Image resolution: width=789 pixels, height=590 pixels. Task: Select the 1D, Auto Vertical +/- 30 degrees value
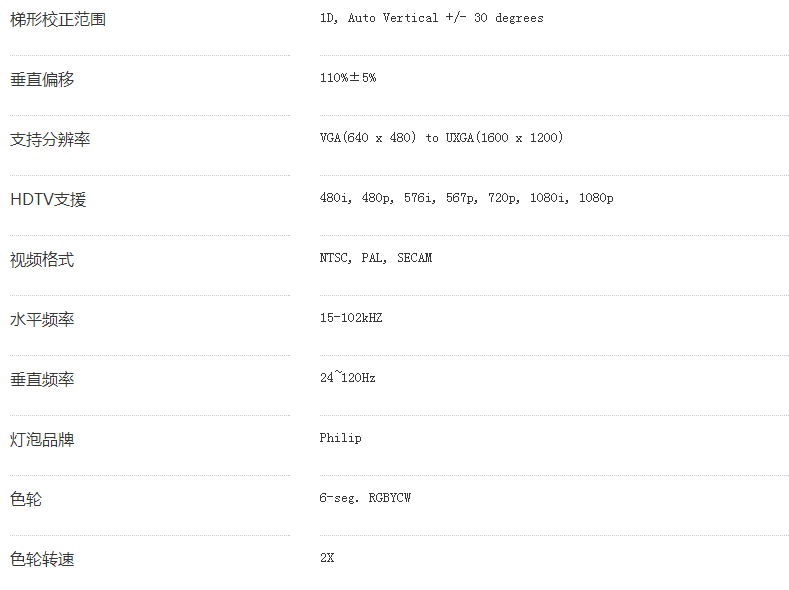pyautogui.click(x=432, y=18)
